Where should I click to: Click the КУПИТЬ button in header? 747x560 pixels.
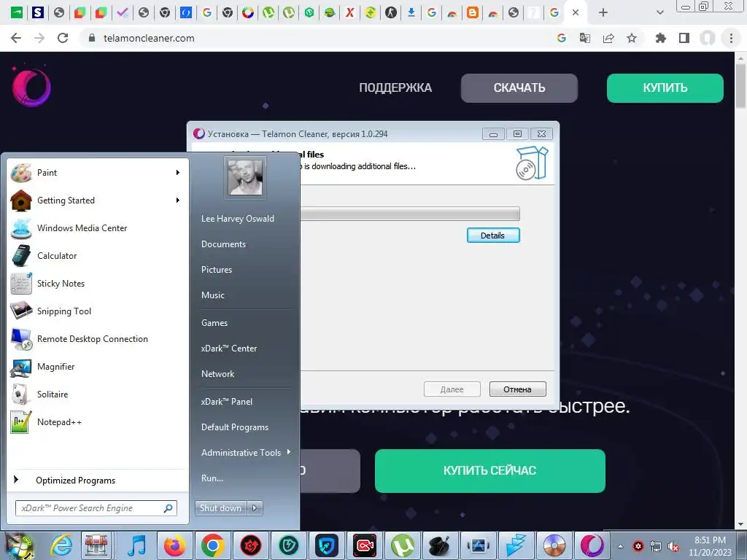pyautogui.click(x=665, y=87)
